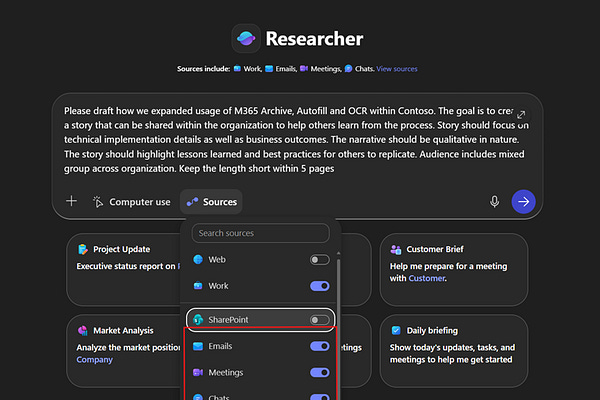This screenshot has width=600, height=400.
Task: Click the scroll-up arrow in sources list
Action: pyautogui.click(x=339, y=253)
